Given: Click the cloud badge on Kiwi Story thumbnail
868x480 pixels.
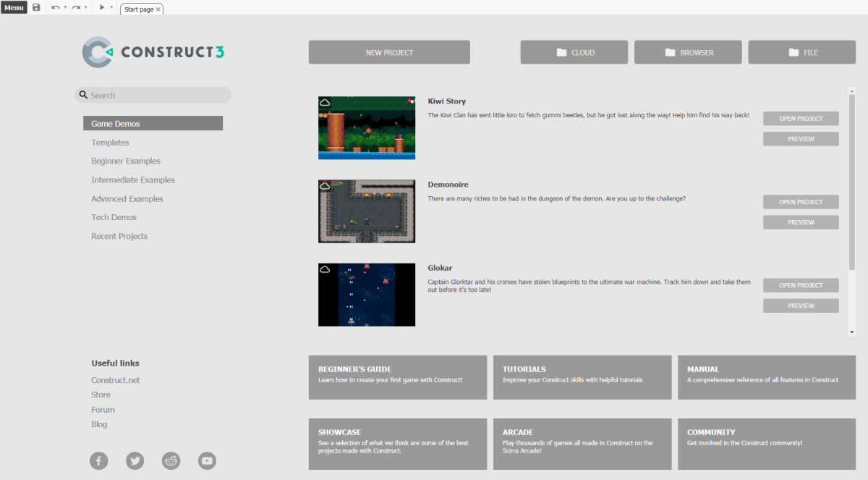Looking at the screenshot, I should (x=325, y=102).
